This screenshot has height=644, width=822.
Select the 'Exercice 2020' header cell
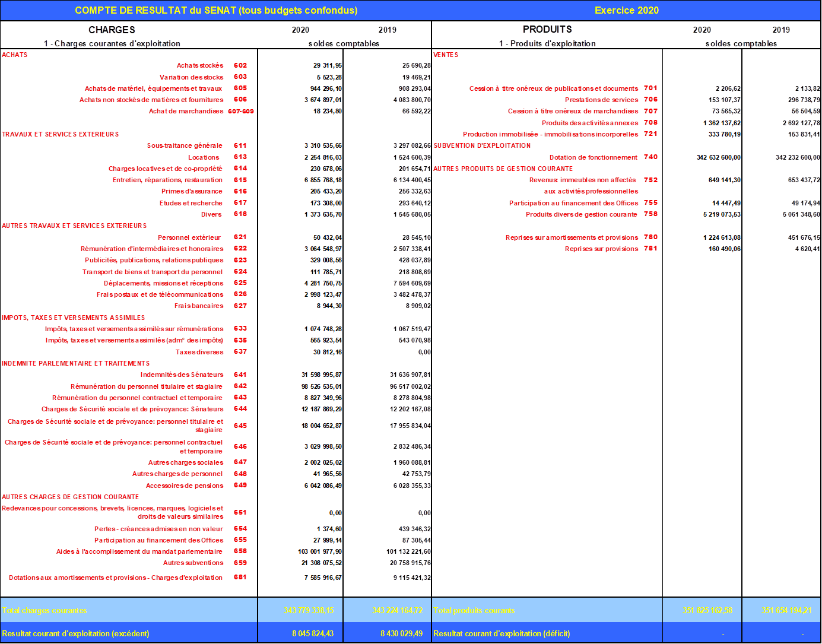point(626,11)
